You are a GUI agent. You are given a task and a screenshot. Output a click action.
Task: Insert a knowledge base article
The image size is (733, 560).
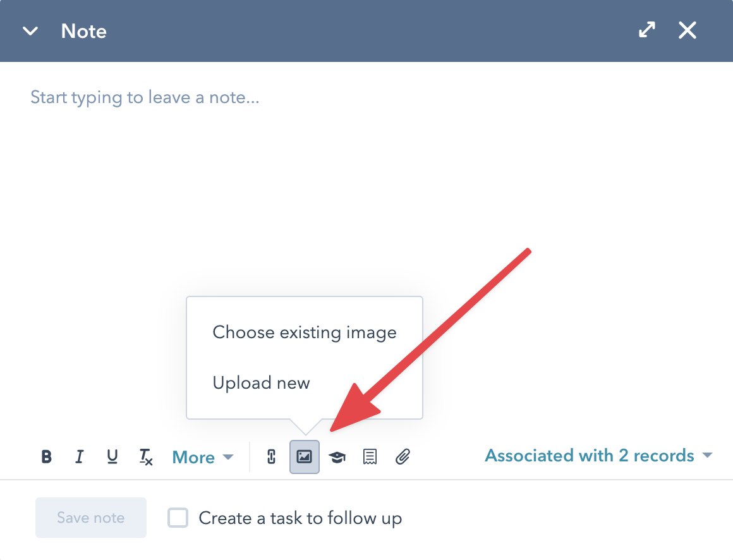coord(337,456)
